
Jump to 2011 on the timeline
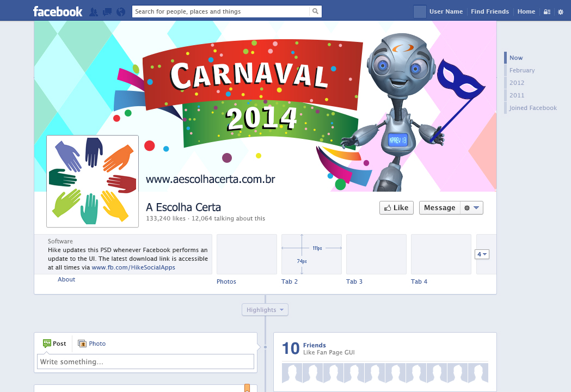tap(517, 95)
